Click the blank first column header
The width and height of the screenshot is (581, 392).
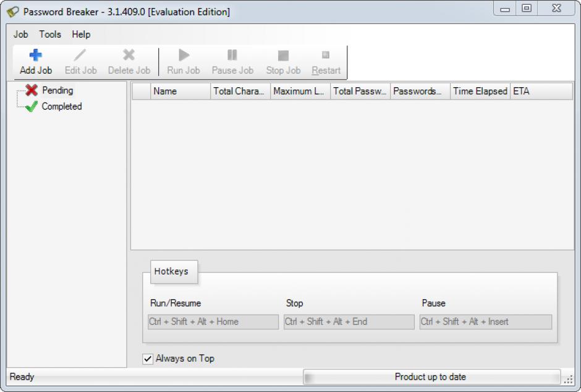click(141, 91)
